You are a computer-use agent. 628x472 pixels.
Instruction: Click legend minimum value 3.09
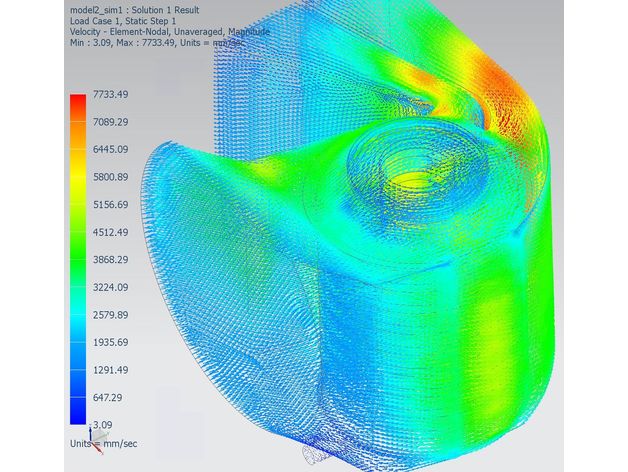103,425
